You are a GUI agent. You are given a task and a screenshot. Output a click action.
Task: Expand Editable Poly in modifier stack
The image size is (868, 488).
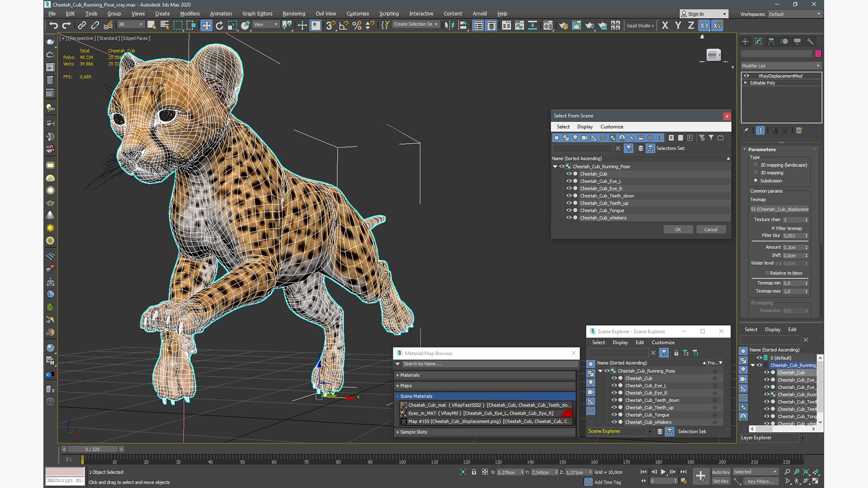point(745,83)
